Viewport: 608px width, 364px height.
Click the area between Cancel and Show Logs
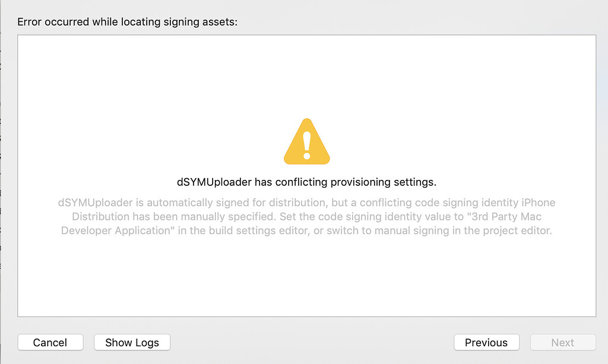88,342
